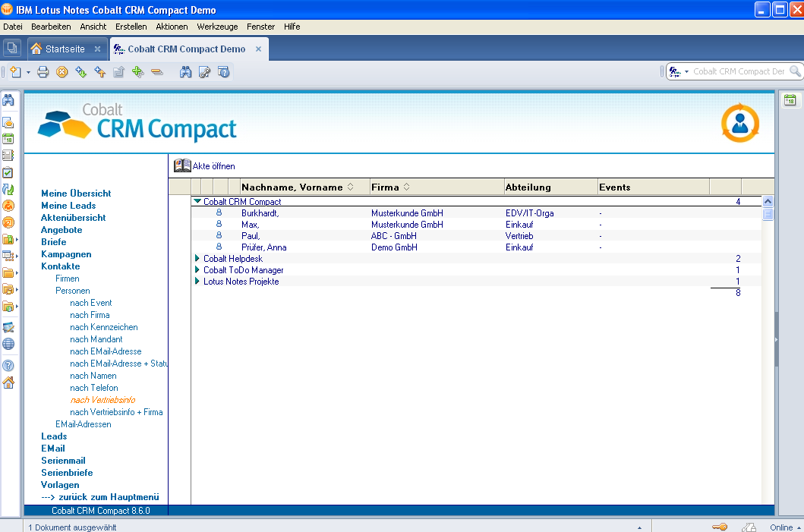Open the Aktionen menu
The image size is (804, 532).
[x=172, y=27]
